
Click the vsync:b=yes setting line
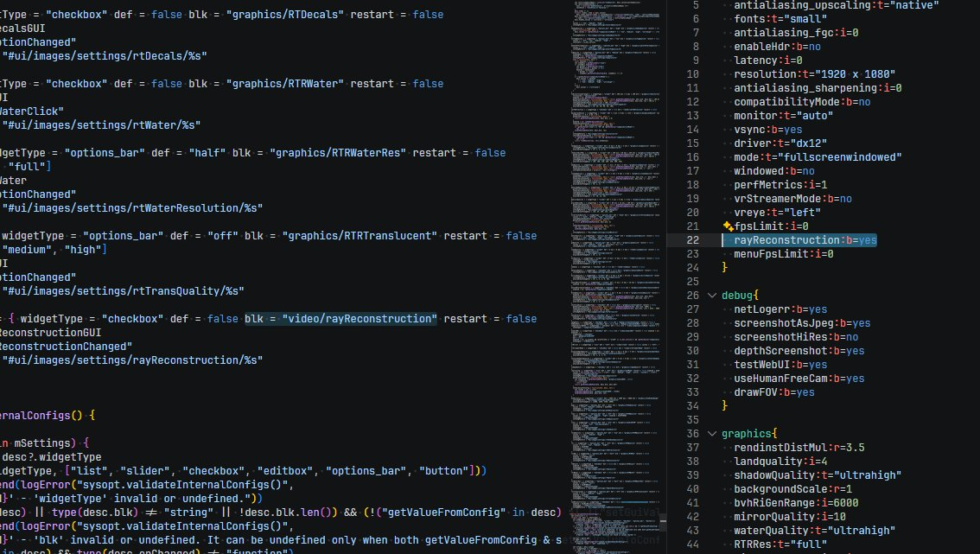[x=767, y=130]
